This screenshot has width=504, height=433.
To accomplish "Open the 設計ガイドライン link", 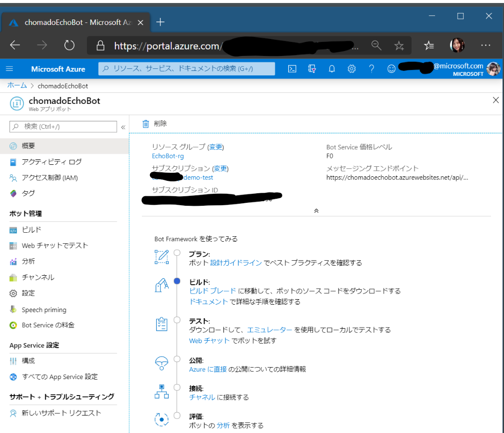I will tap(236, 263).
